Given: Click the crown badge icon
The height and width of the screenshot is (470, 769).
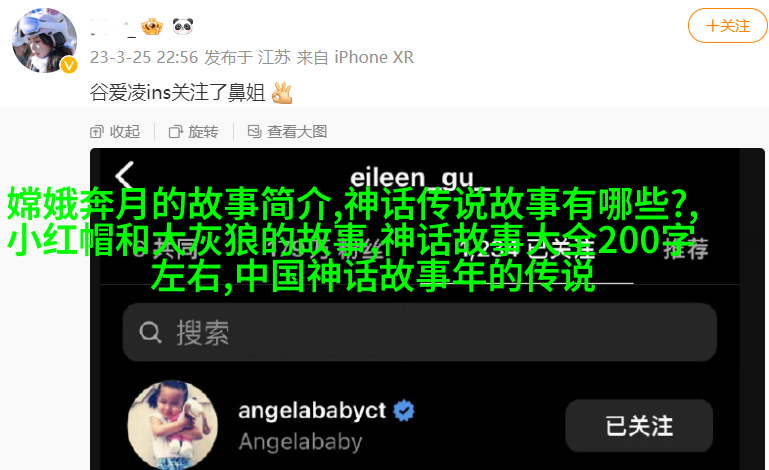Looking at the screenshot, I should (152, 26).
